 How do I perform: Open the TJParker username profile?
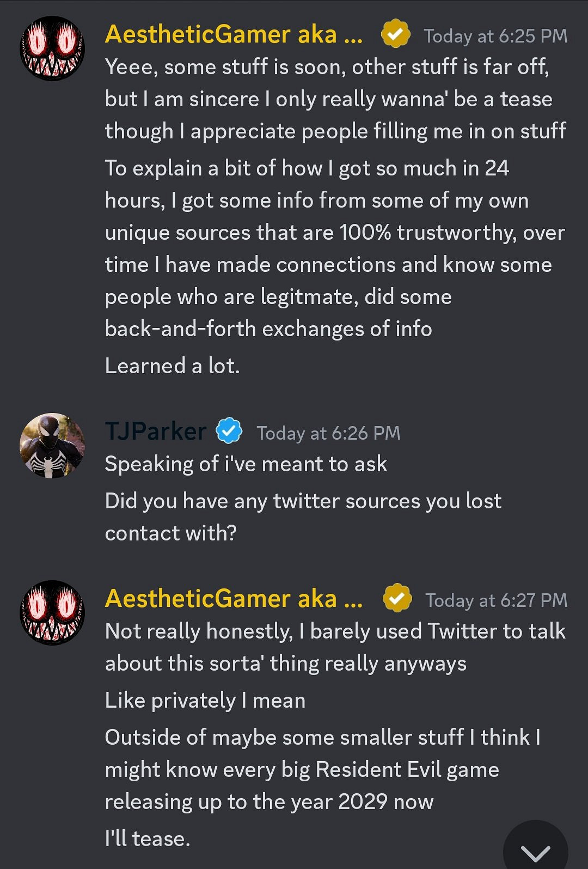156,431
